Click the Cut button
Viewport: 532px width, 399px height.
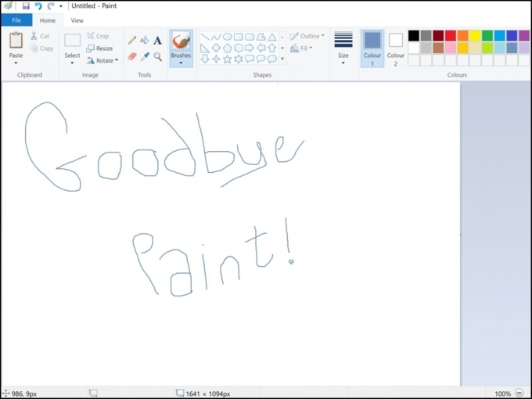(x=40, y=36)
